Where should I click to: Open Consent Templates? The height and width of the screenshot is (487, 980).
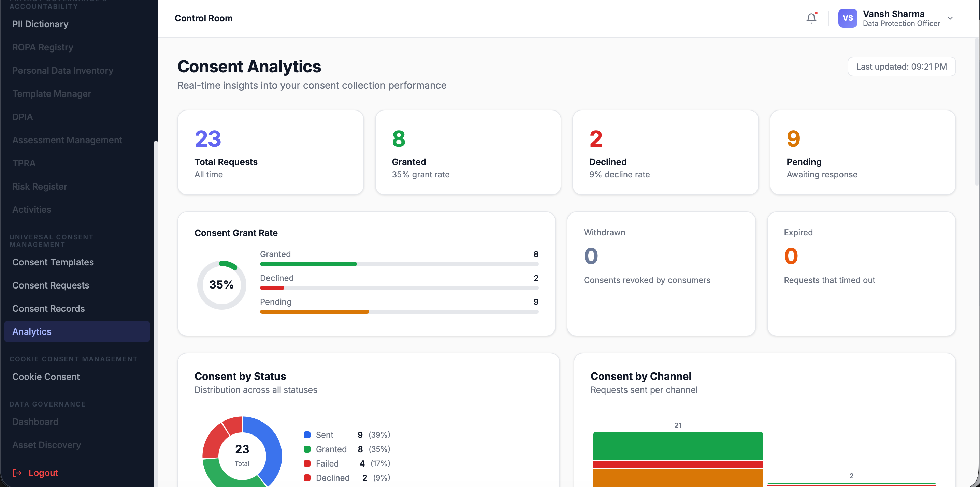[53, 262]
